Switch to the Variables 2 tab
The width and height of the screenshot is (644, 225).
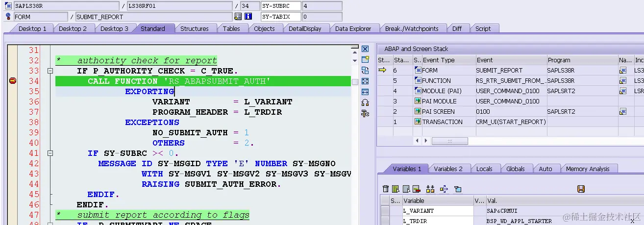coord(448,169)
